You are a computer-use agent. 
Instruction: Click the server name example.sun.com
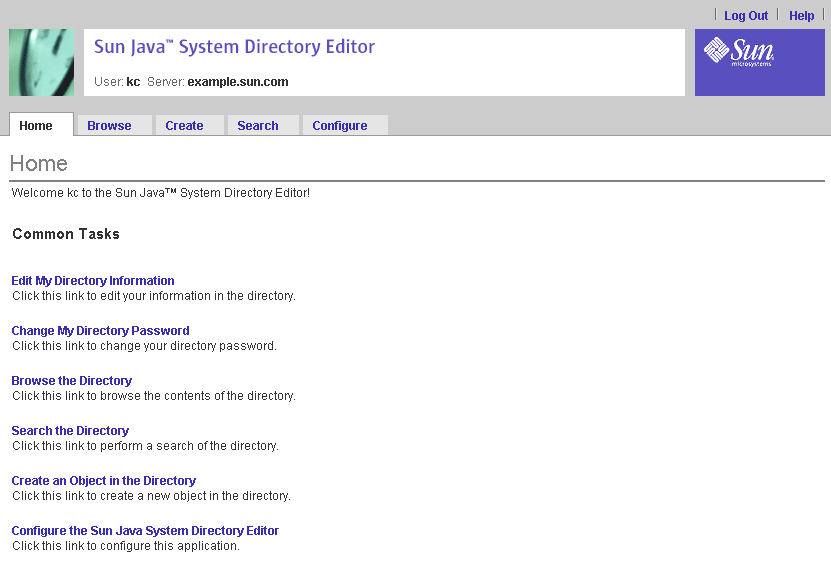pos(238,82)
